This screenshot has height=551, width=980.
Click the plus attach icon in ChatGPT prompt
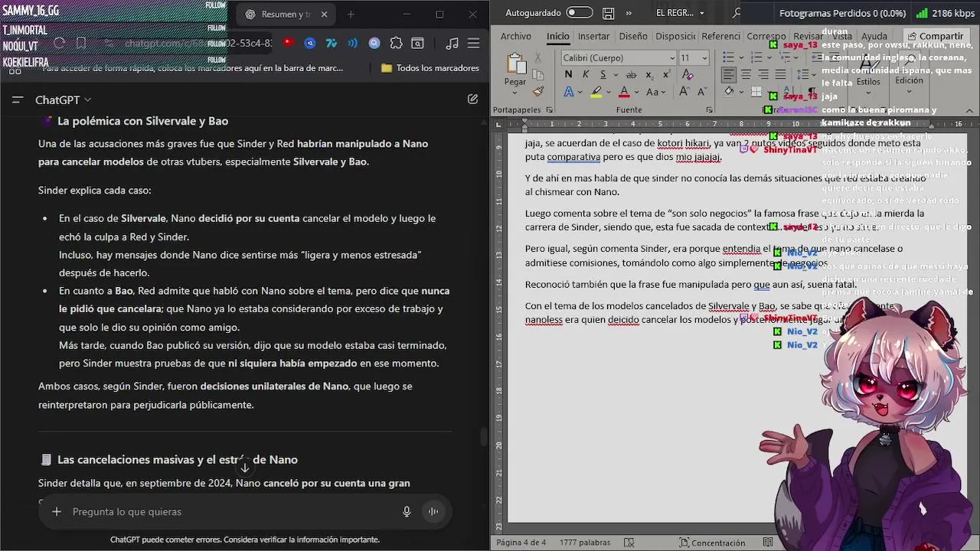[x=56, y=511]
